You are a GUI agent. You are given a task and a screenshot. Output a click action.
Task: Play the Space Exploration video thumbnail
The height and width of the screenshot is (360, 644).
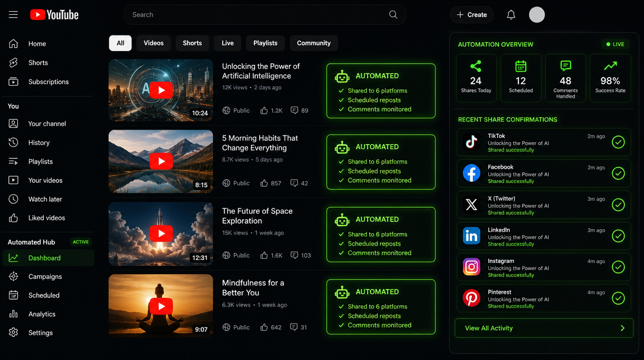coord(161,233)
